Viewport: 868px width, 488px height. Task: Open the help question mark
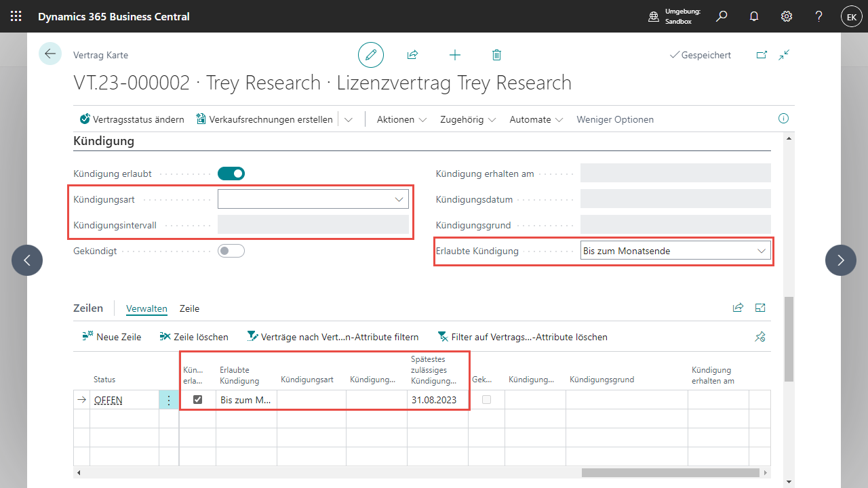pos(819,16)
